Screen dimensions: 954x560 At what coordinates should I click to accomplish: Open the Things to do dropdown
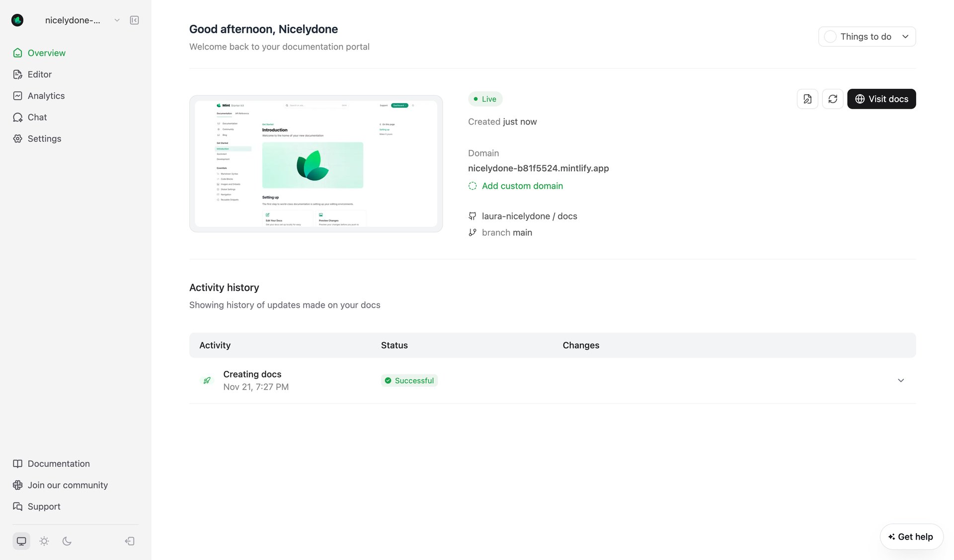867,36
